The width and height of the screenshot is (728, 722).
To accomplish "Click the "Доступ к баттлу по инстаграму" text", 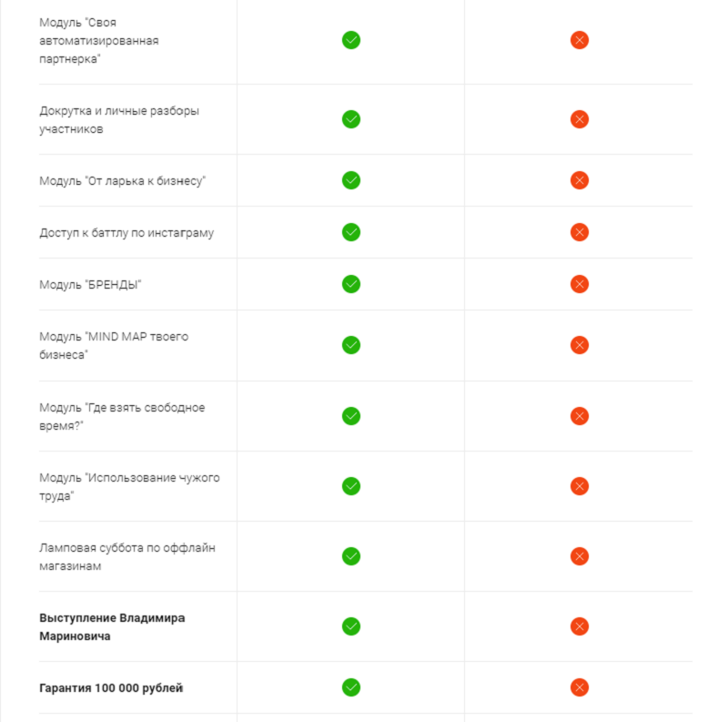I will [x=126, y=233].
